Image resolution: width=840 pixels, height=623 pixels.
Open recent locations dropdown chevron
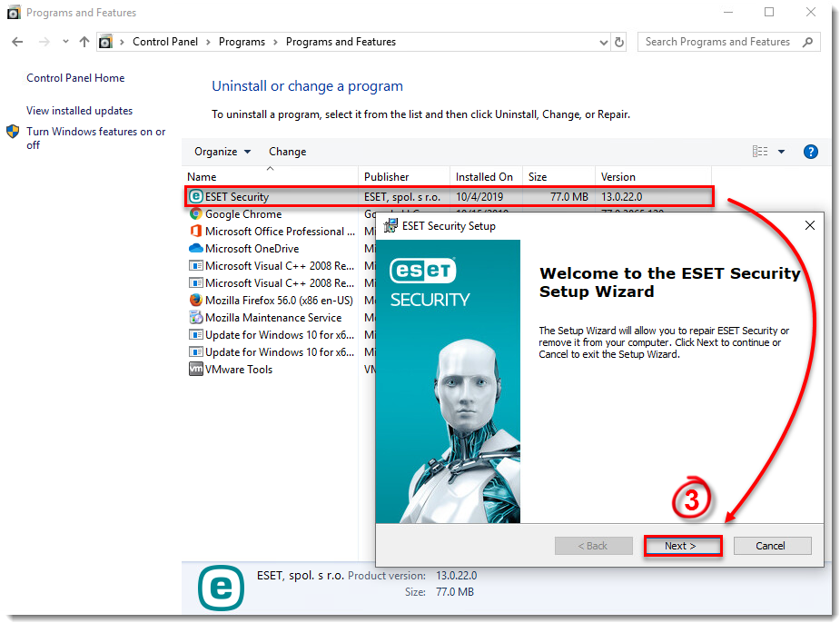tap(65, 41)
